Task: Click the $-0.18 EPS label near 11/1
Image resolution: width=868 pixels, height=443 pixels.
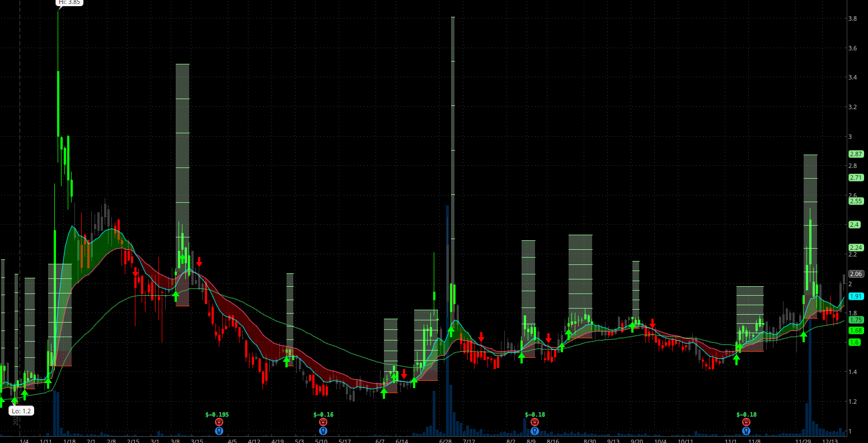Action: pos(747,414)
